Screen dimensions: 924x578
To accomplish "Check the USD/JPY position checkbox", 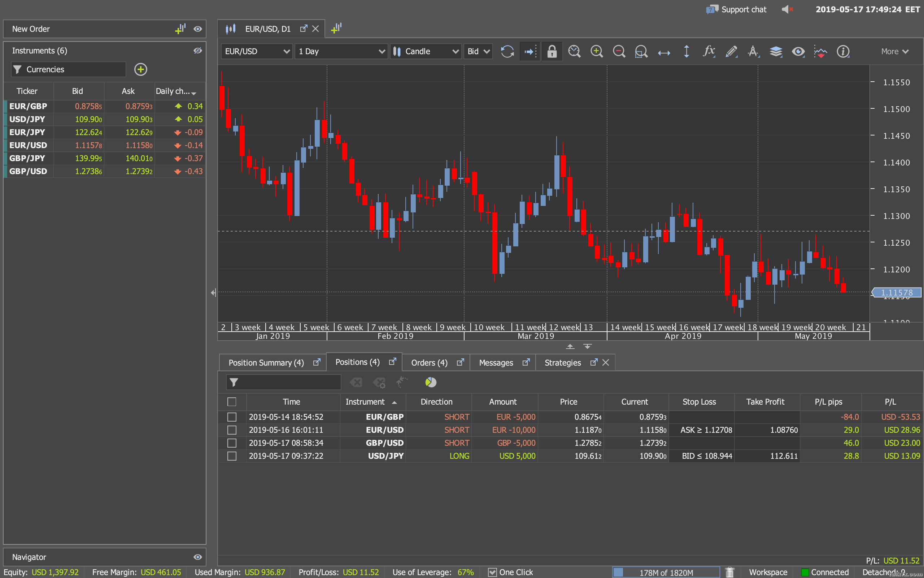I will (232, 456).
